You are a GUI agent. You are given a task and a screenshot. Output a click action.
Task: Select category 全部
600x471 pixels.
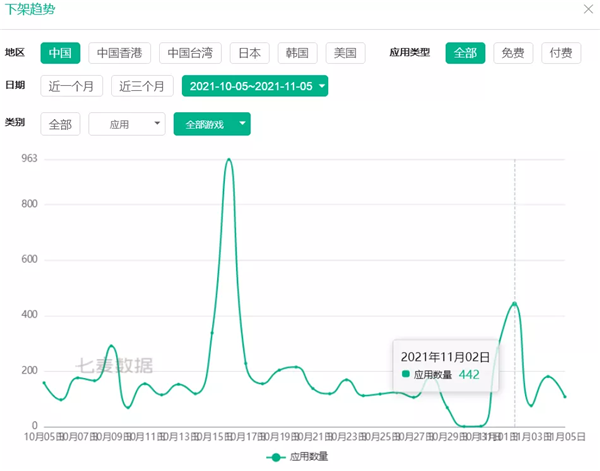click(60, 124)
